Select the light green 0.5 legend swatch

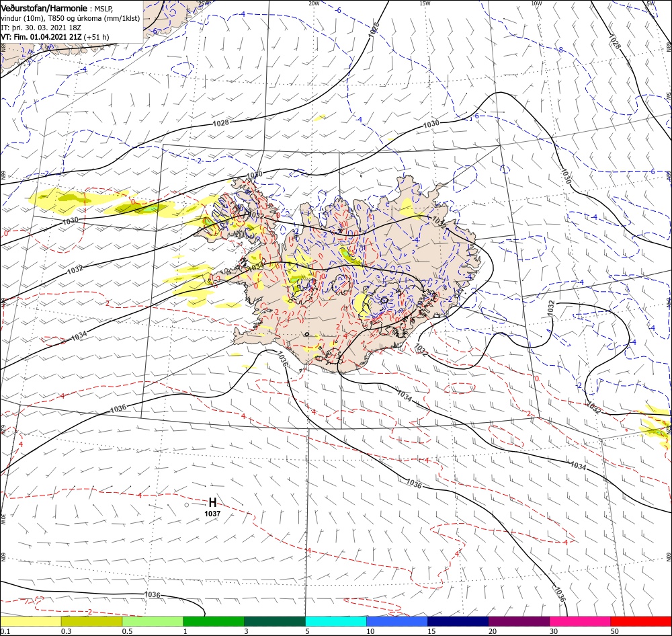tap(153, 621)
